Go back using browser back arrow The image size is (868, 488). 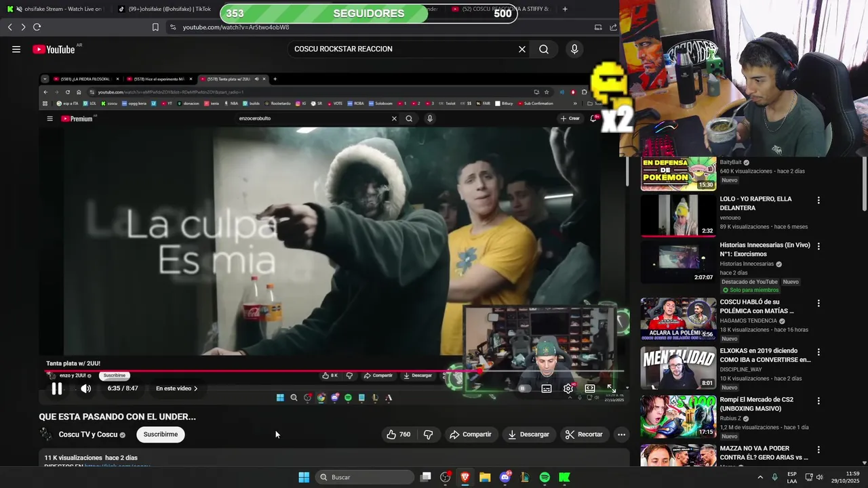click(9, 27)
